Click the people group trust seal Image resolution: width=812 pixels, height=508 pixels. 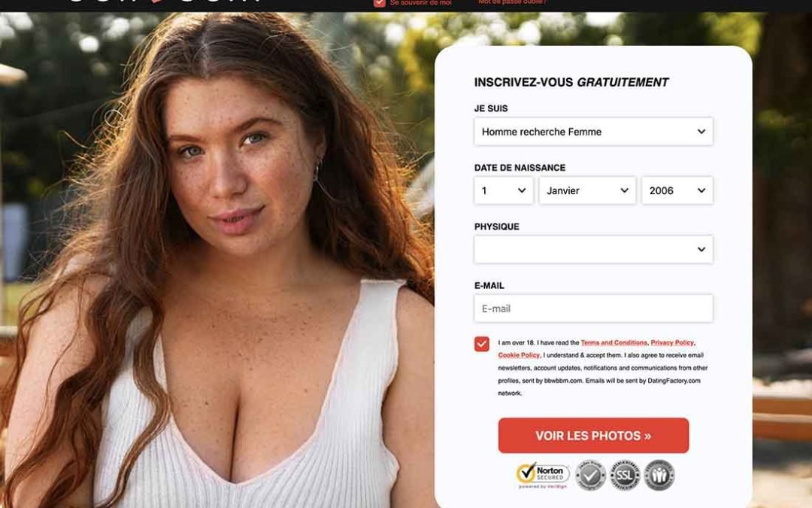659,475
